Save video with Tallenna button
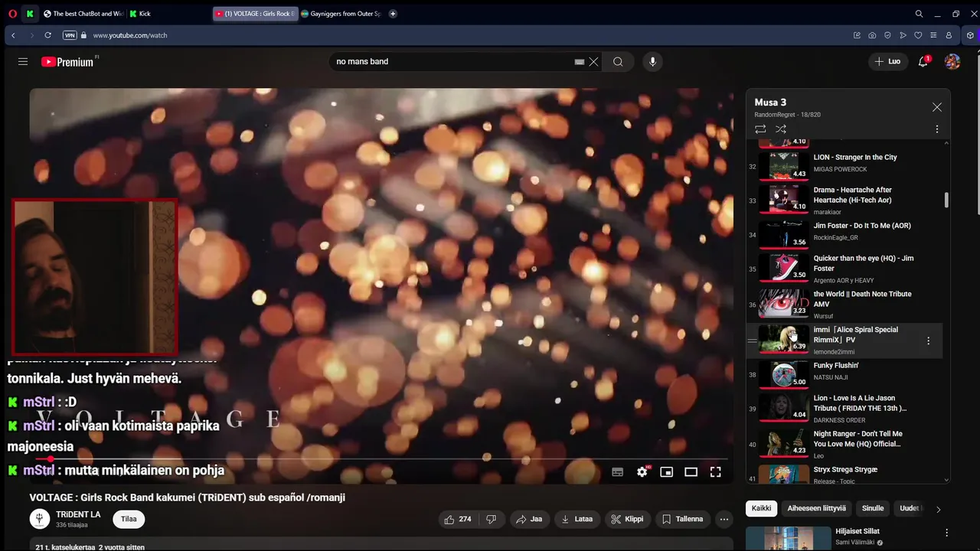This screenshot has height=551, width=980. [683, 519]
